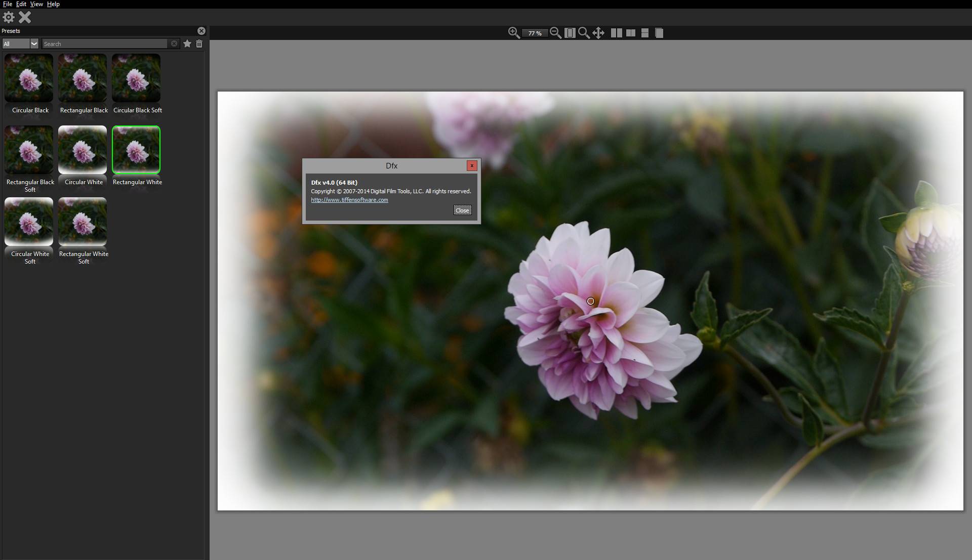Enable horizontal split comparison view

tap(644, 33)
